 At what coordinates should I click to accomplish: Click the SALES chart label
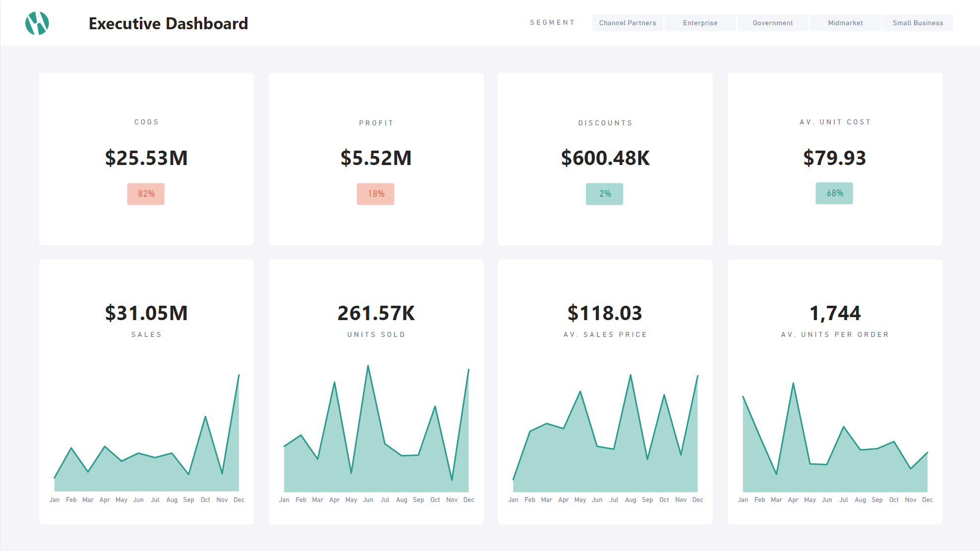[146, 334]
